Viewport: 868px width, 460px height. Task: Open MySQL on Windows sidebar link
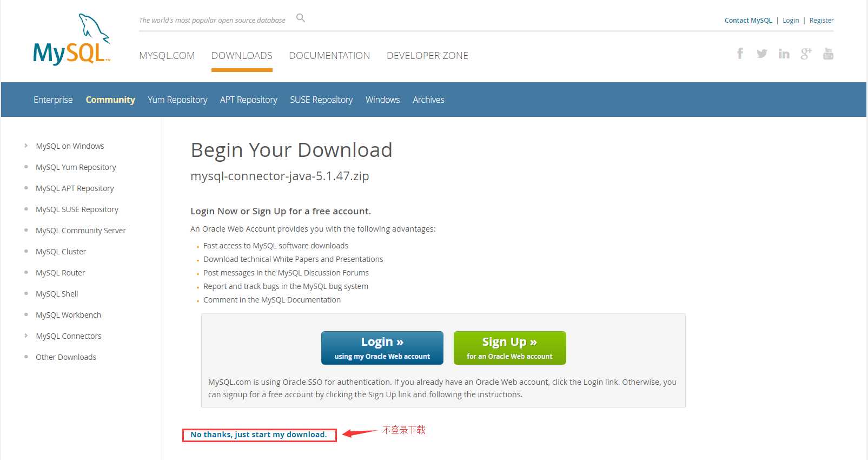(x=70, y=146)
